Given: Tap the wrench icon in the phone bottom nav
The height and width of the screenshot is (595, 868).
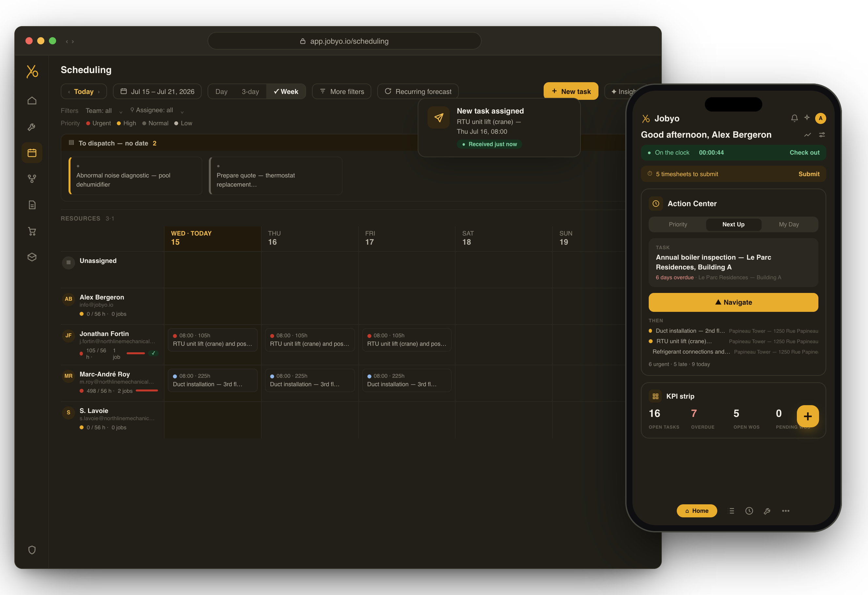Looking at the screenshot, I should tap(767, 511).
